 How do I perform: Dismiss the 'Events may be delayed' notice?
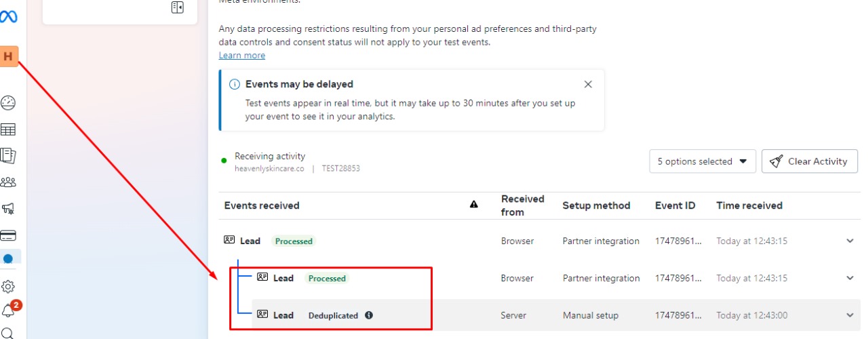[588, 85]
